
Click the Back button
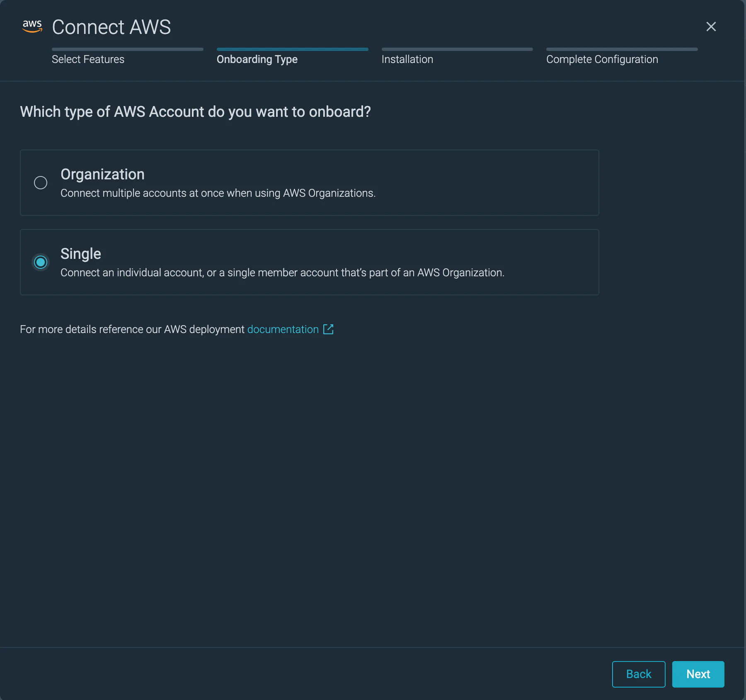pos(639,674)
